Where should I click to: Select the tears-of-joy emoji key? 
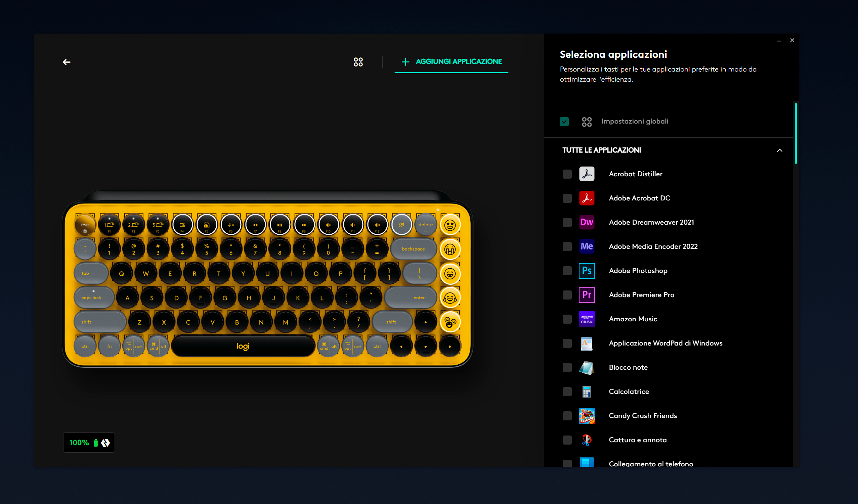[x=450, y=298]
